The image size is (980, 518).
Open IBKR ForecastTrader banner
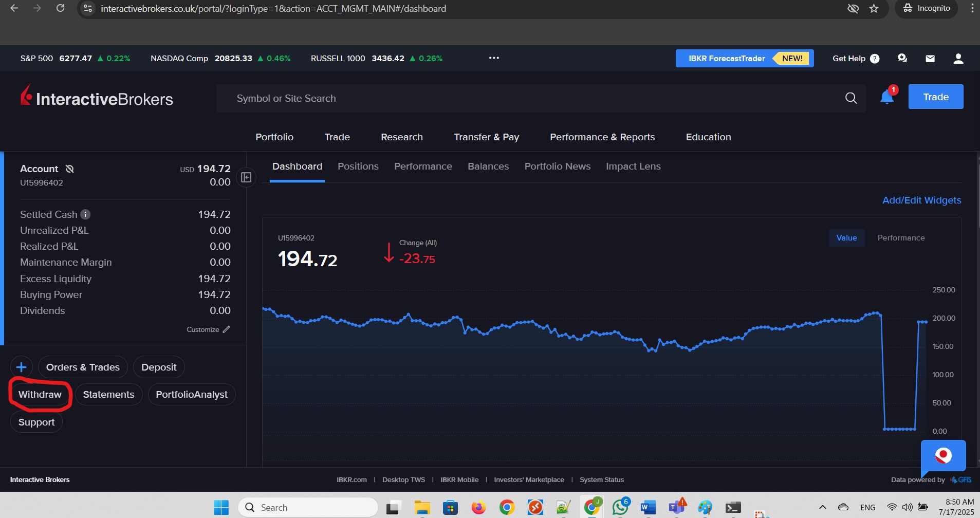click(x=744, y=59)
